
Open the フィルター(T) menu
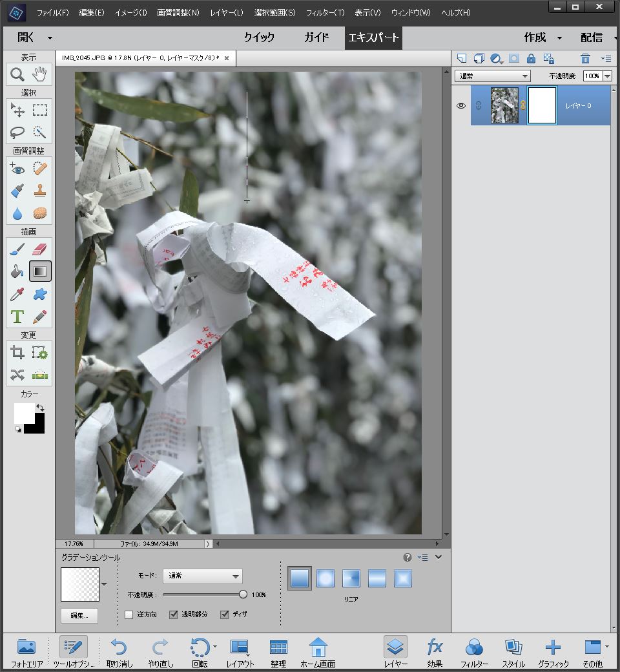click(325, 13)
